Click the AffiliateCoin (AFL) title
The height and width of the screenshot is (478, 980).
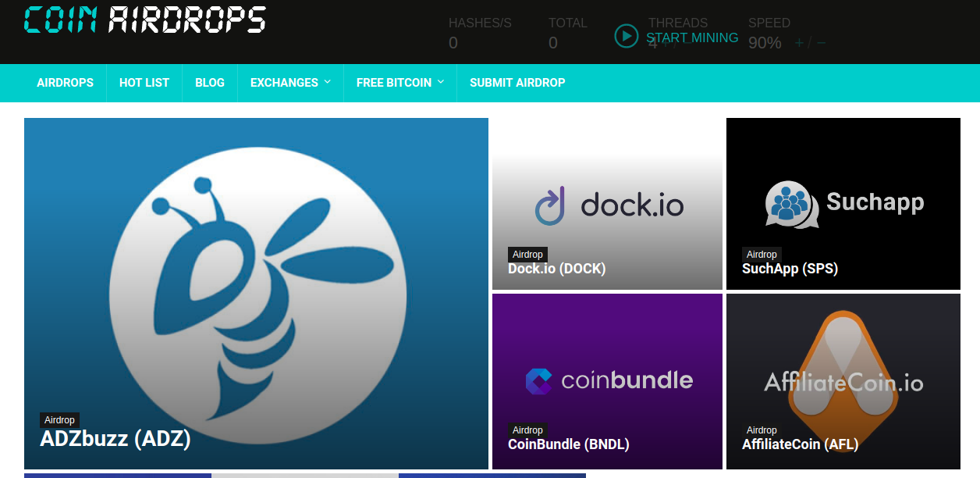point(801,444)
